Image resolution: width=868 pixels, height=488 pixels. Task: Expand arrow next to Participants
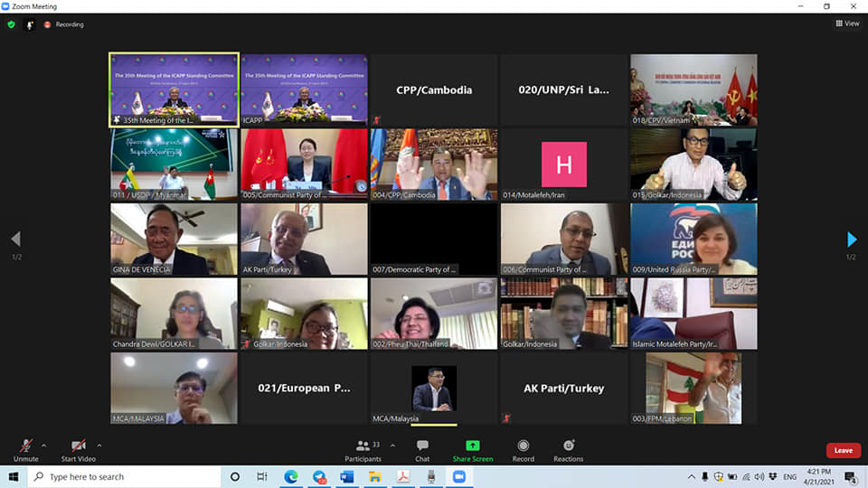click(x=392, y=446)
